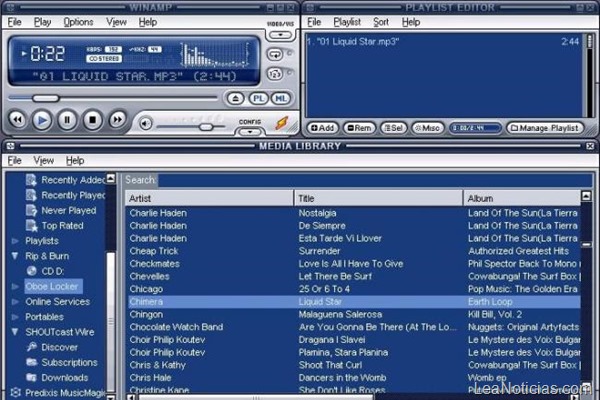Click the track list scroll up arrow
The image size is (600, 400).
tap(586, 196)
